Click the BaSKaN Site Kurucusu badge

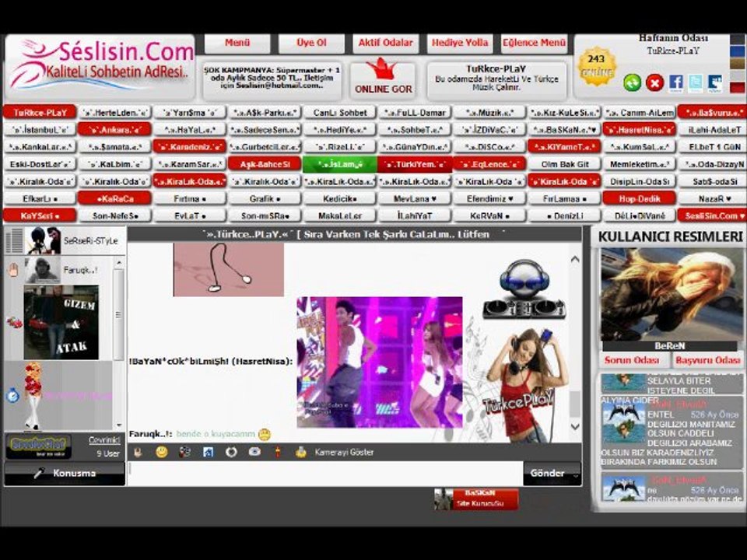point(476,499)
